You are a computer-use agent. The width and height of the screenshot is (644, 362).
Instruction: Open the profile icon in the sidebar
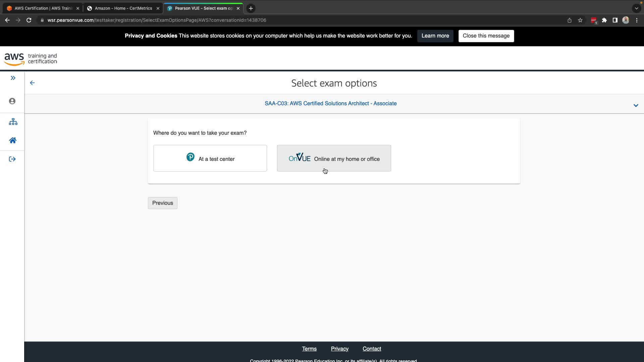click(12, 101)
